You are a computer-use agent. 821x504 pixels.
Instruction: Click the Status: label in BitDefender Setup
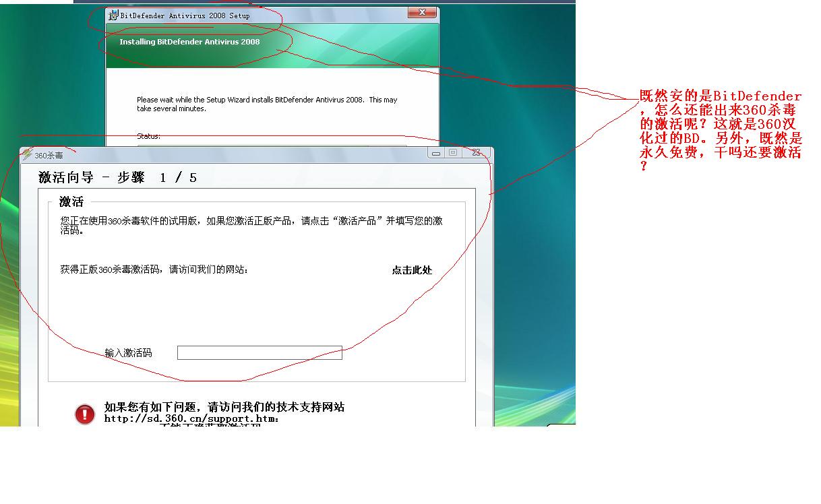click(149, 136)
